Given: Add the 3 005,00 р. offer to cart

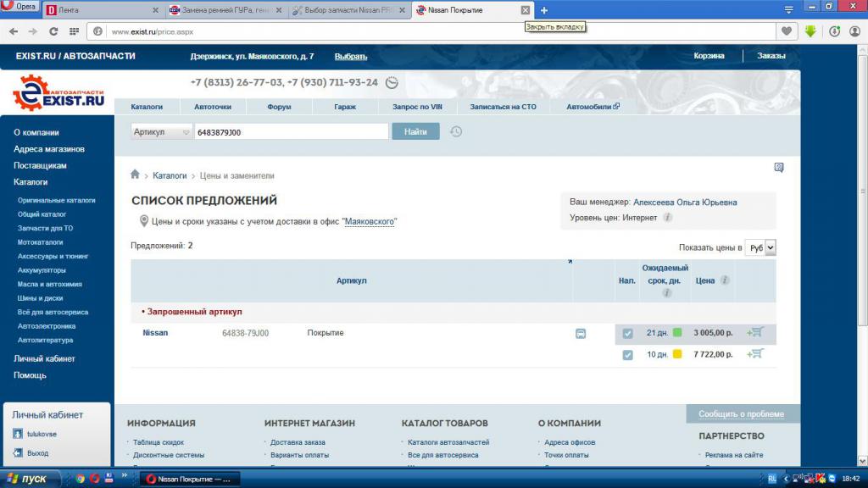Looking at the screenshot, I should (755, 332).
